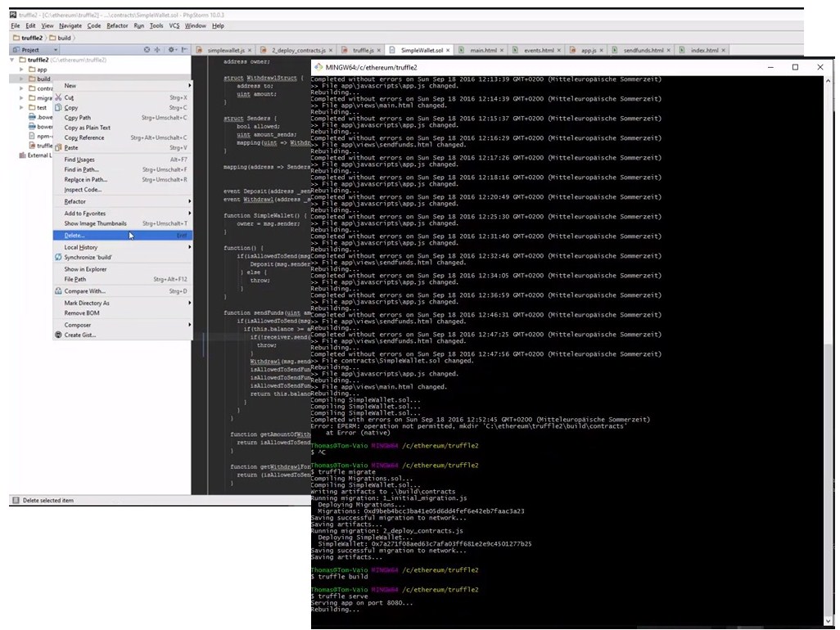Image resolution: width=840 pixels, height=630 pixels.
Task: Click the terminal scroll down arrow
Action: tap(829, 622)
